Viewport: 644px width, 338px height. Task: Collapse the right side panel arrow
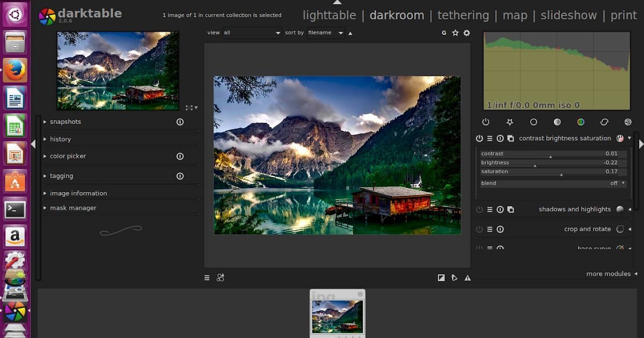pos(641,144)
